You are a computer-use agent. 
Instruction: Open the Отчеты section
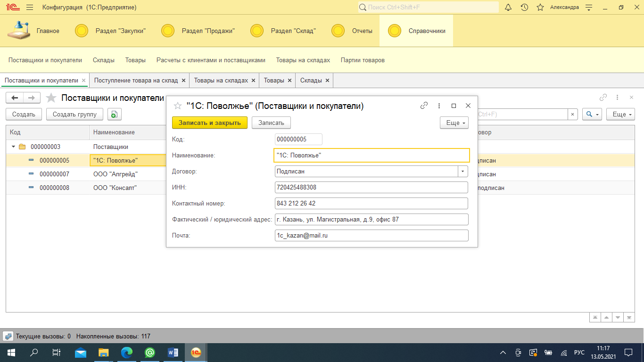point(352,31)
